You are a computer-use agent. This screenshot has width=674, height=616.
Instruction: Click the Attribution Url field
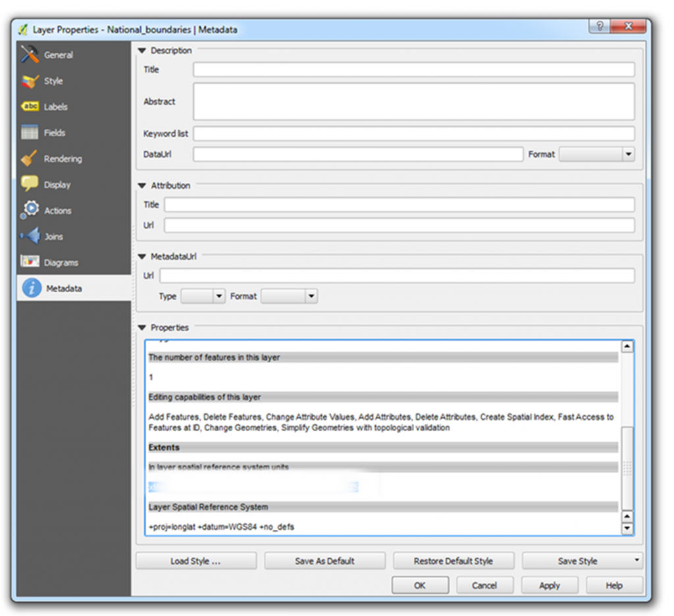pos(400,225)
